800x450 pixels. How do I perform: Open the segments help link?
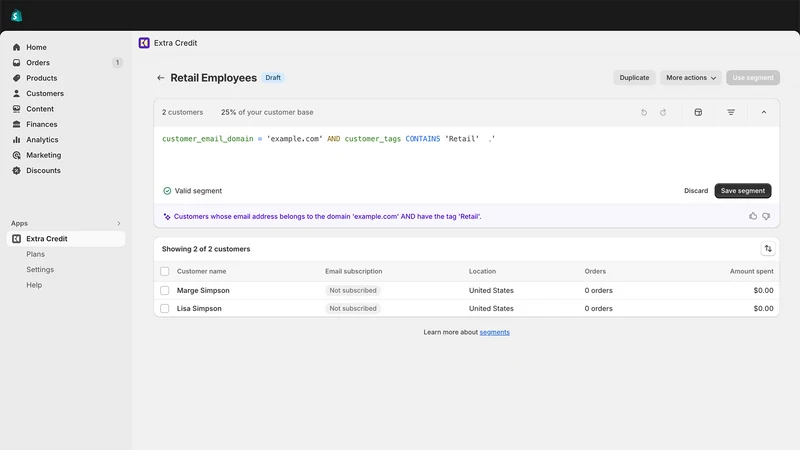click(x=494, y=332)
